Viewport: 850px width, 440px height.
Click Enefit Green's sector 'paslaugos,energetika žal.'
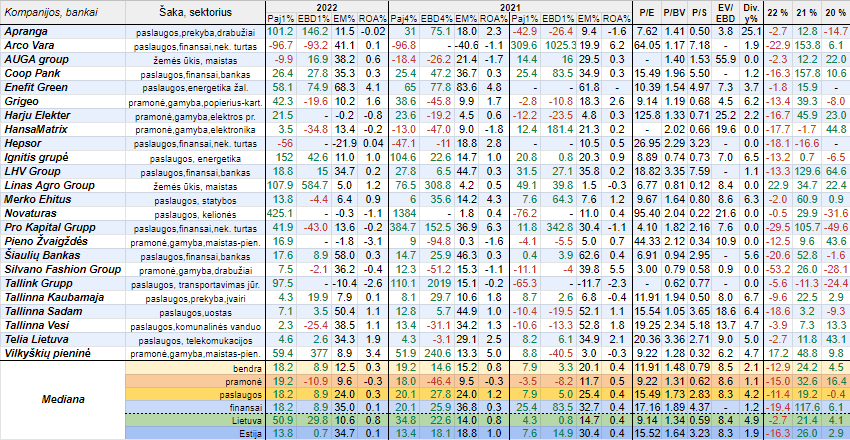196,87
